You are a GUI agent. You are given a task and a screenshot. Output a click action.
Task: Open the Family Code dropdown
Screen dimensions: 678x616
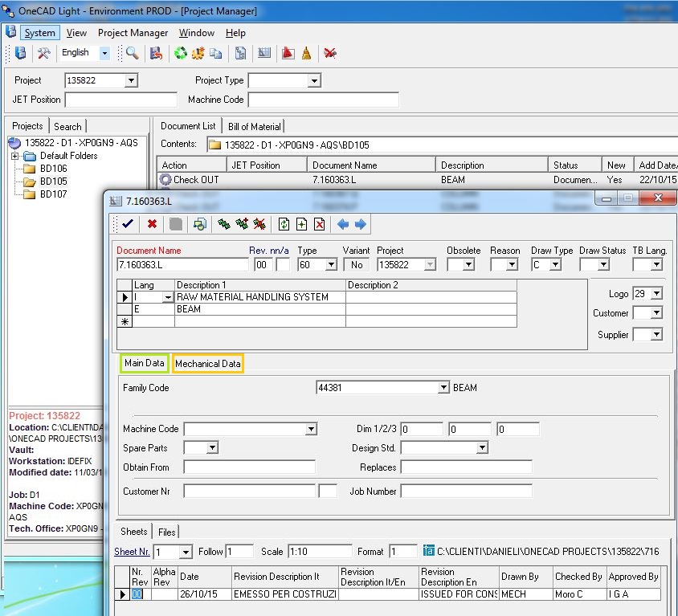[x=443, y=388]
